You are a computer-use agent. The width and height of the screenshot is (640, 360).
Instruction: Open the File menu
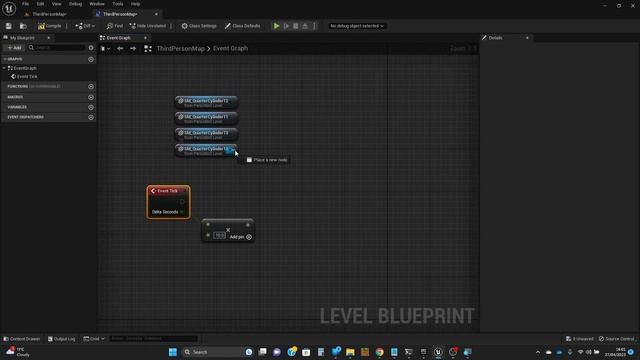(25, 4)
